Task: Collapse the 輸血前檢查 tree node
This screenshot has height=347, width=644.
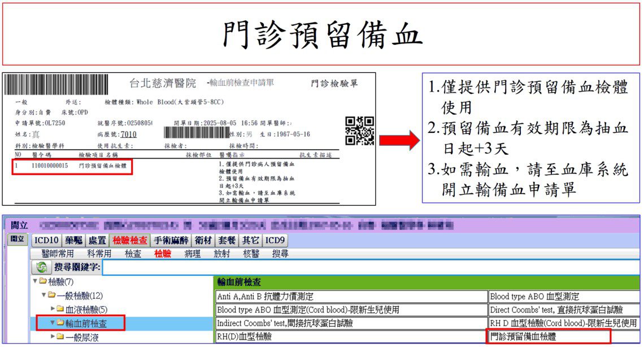Action: 53,323
